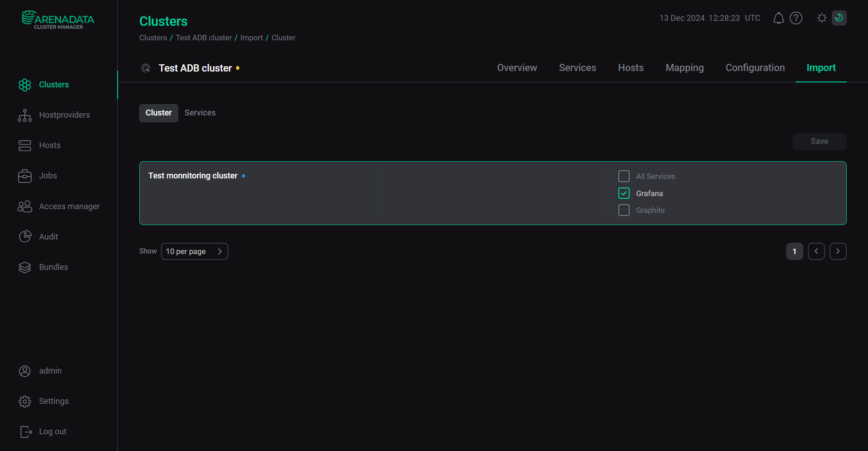The width and height of the screenshot is (868, 451).
Task: Click the Arenadata Cluster Manager logo
Action: (x=58, y=20)
